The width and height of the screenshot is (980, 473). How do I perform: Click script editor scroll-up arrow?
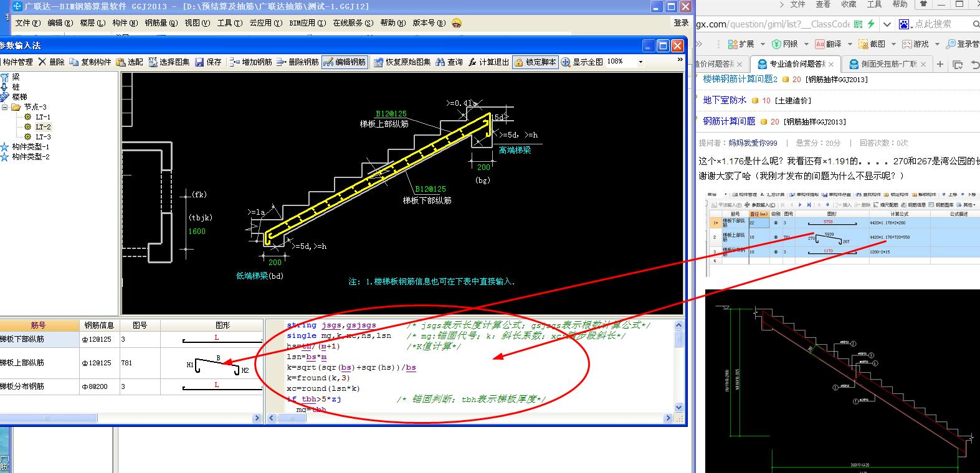[x=678, y=324]
